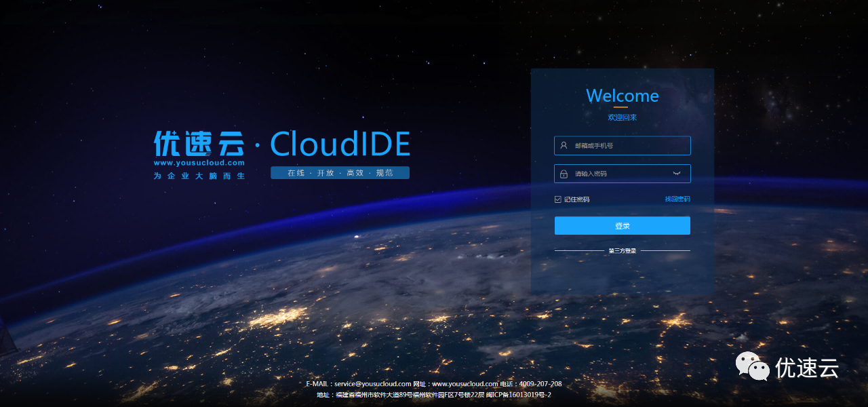Click the 为企业大脑而生 tagline
This screenshot has width=868, height=407.
(199, 176)
